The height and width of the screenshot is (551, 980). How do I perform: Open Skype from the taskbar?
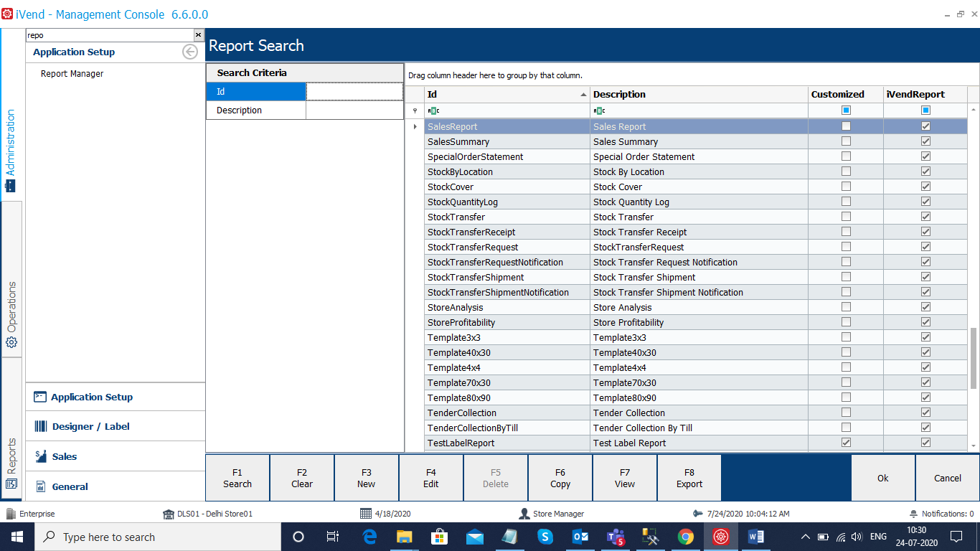(x=545, y=537)
